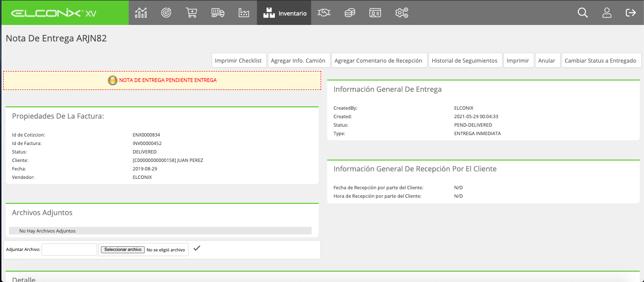Open the coins finance module icon
This screenshot has height=282, width=644.
tap(349, 13)
